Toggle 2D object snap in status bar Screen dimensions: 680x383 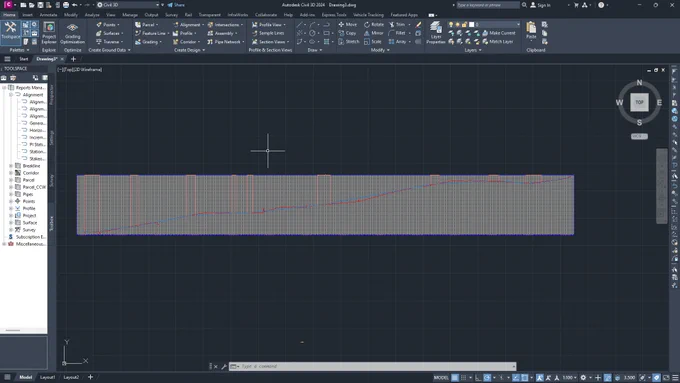pos(525,377)
